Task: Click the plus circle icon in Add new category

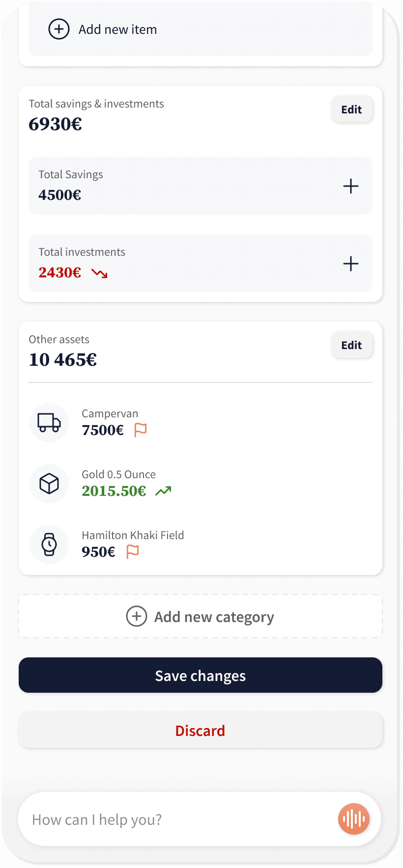Action: (x=137, y=616)
